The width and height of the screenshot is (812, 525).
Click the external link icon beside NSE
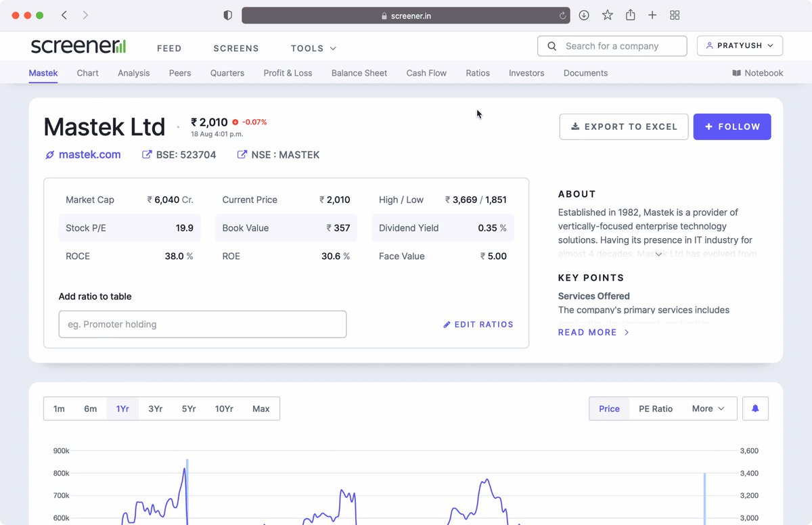click(x=242, y=155)
